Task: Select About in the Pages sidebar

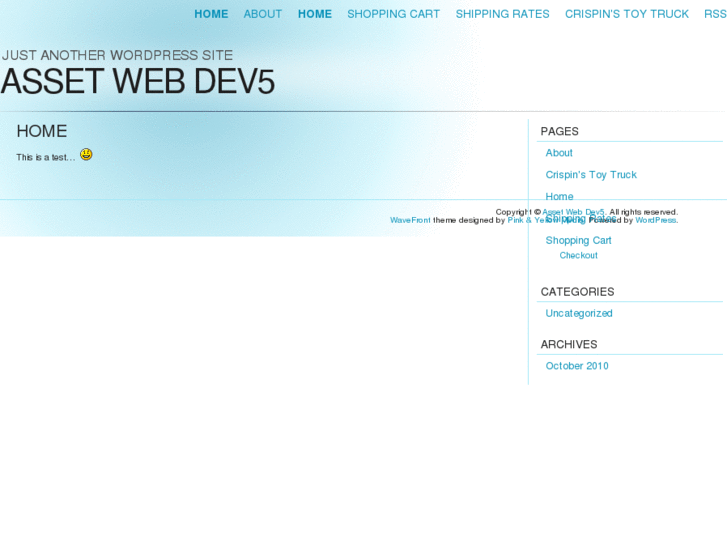Action: tap(559, 153)
